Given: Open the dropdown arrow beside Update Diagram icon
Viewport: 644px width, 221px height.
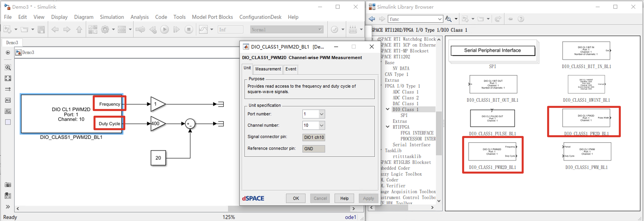Looking at the screenshot, I should (x=343, y=30).
